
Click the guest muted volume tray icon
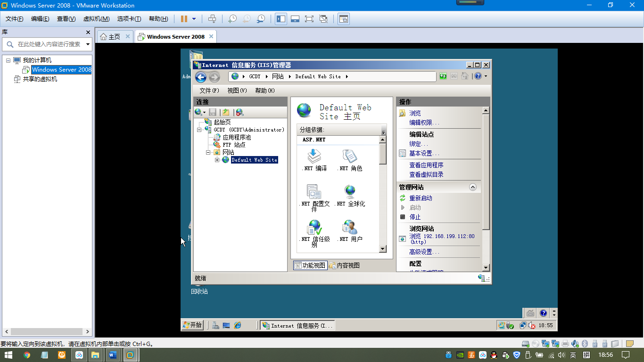[531, 325]
